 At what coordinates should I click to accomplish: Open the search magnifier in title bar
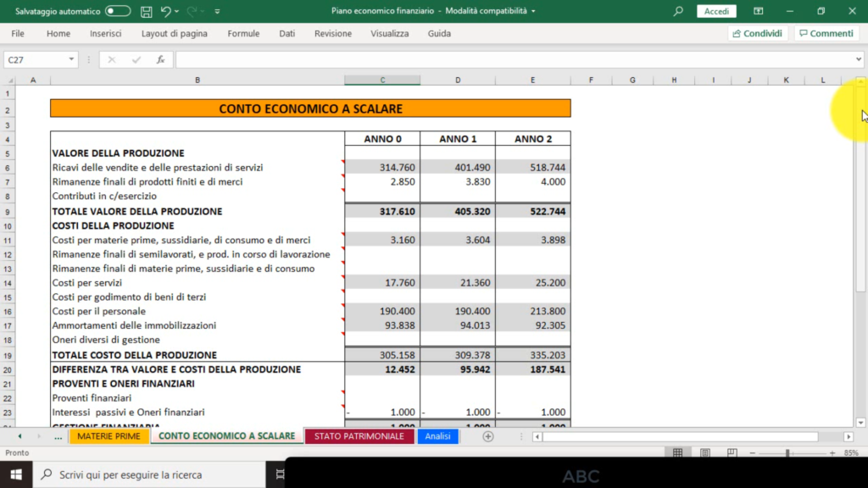[x=678, y=11]
